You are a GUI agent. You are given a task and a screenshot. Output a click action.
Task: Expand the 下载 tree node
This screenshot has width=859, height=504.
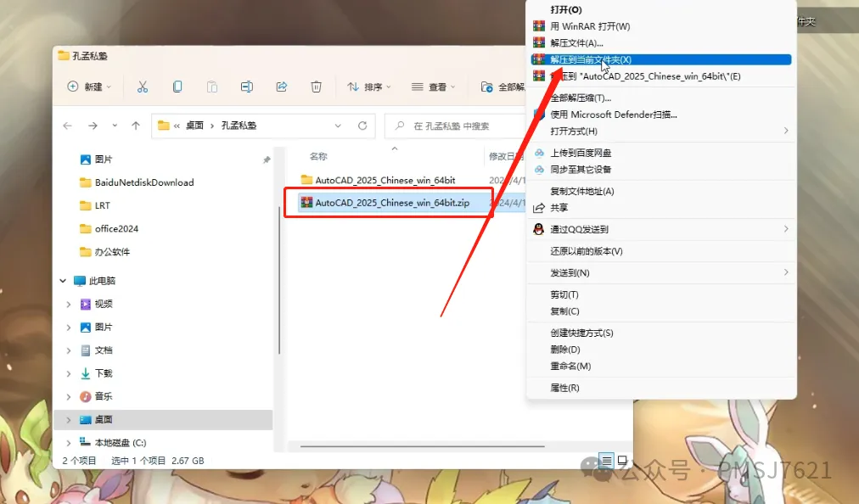(x=69, y=373)
